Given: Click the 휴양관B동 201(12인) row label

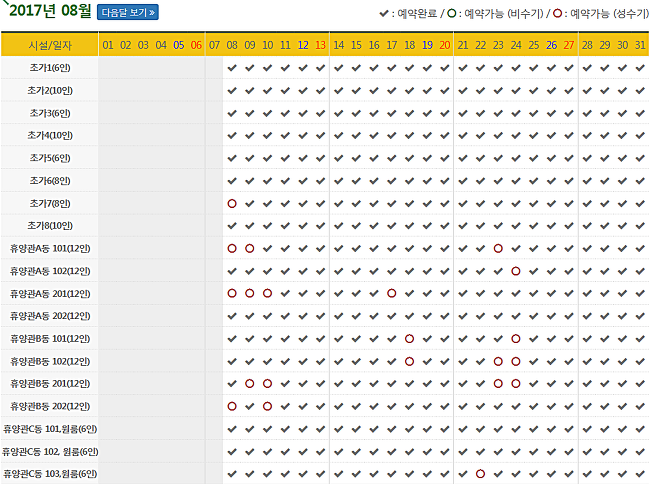Looking at the screenshot, I should pyautogui.click(x=50, y=383).
